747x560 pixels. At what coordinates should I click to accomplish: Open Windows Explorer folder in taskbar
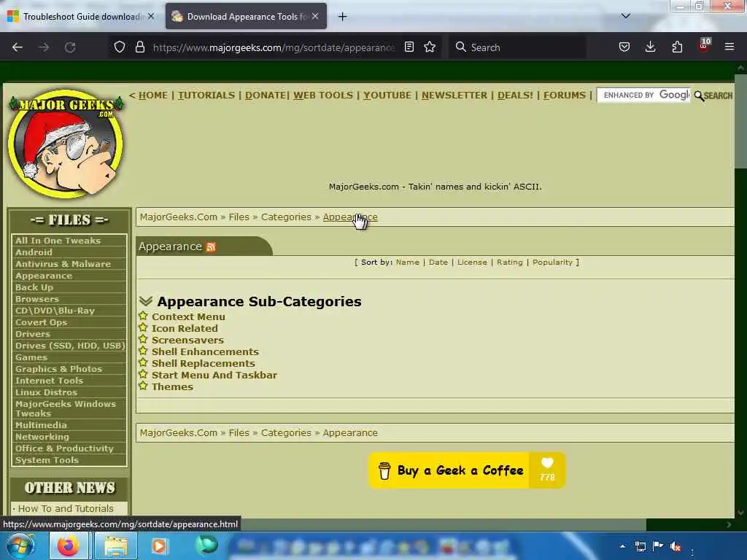click(x=116, y=545)
